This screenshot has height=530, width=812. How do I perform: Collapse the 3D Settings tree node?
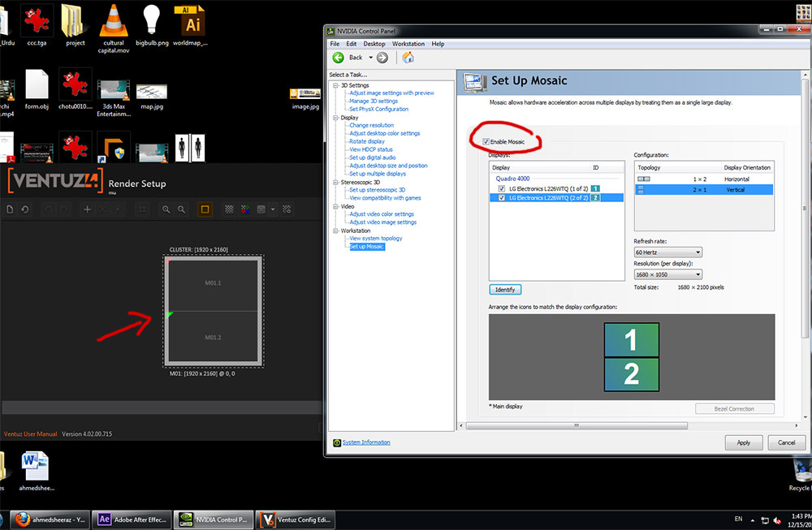click(x=334, y=85)
